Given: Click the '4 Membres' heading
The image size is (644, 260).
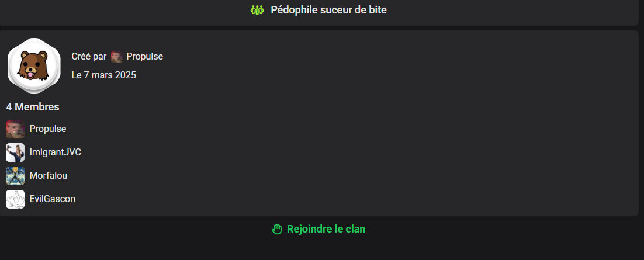Looking at the screenshot, I should tap(33, 107).
